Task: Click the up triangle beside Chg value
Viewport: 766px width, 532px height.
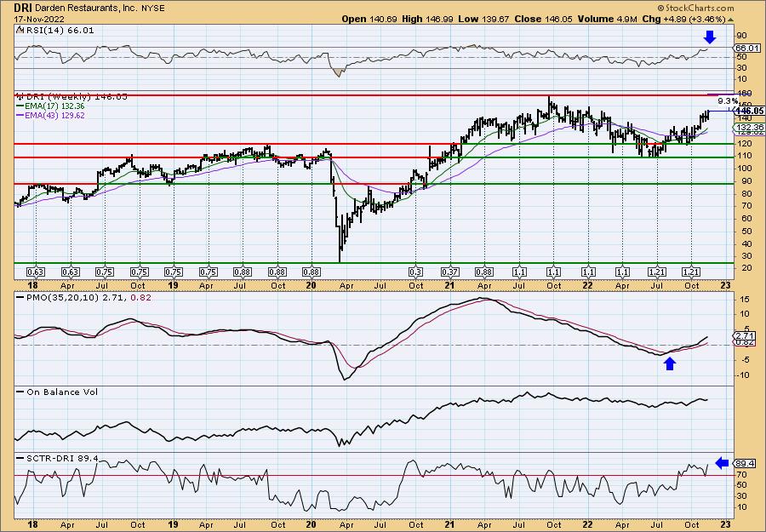Action: coord(731,20)
